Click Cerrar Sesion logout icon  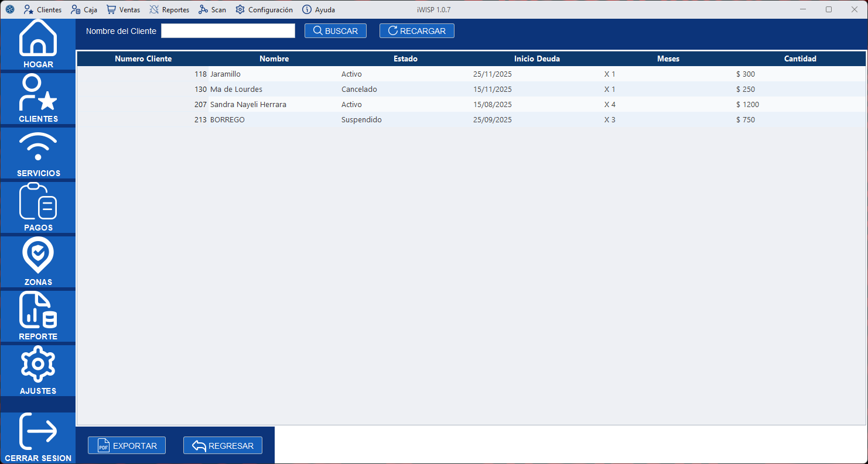[38, 437]
